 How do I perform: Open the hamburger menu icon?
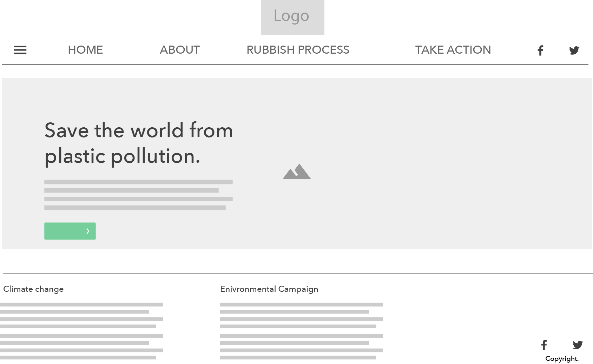(20, 50)
